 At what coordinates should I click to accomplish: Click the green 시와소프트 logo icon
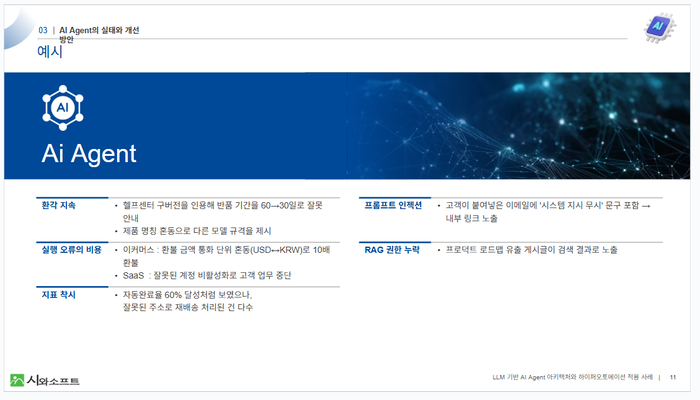(x=17, y=380)
